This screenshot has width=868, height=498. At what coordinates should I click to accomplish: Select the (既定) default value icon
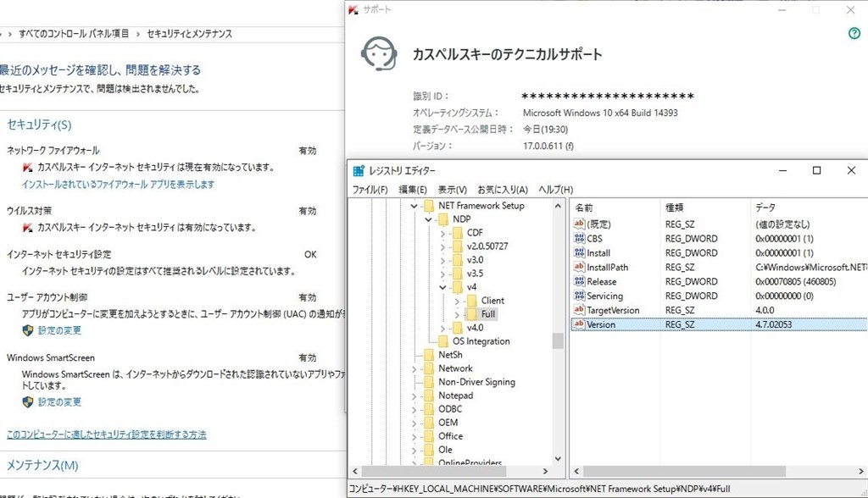pyautogui.click(x=579, y=224)
